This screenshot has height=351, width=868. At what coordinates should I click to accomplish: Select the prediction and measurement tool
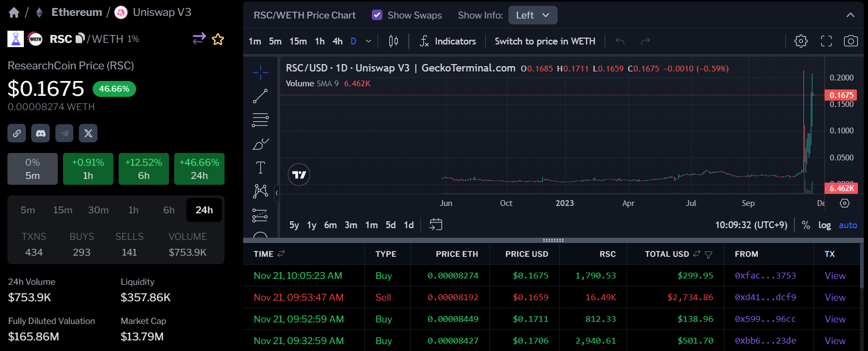pos(260,215)
